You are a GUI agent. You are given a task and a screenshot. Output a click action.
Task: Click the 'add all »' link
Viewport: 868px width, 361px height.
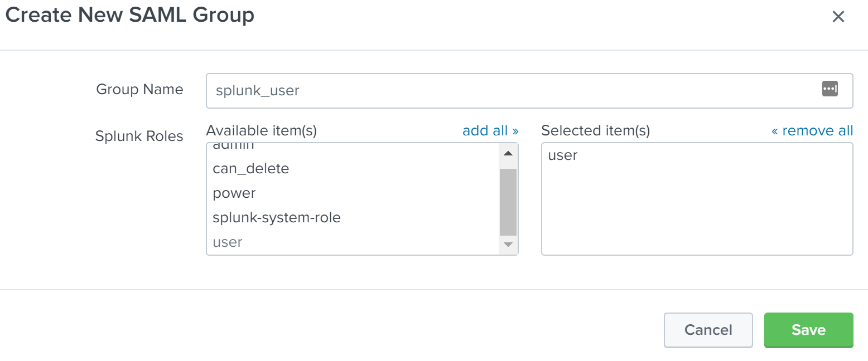click(x=490, y=131)
